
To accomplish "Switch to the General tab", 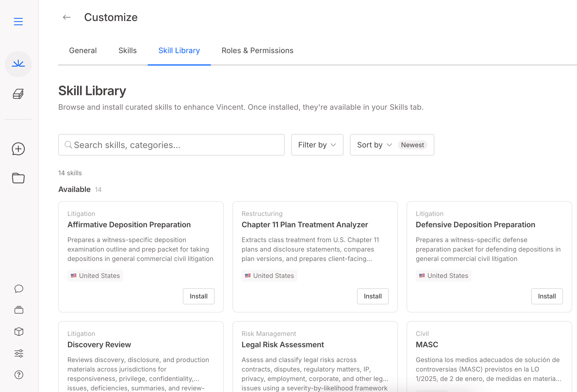I will tap(83, 50).
